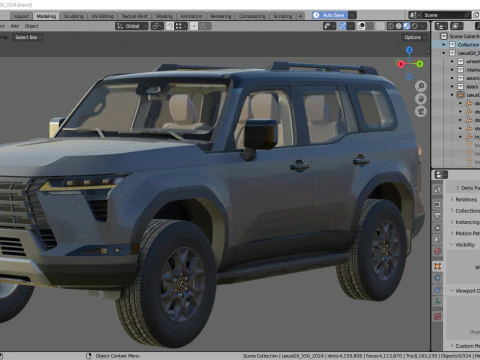This screenshot has width=480, height=360.
Task: Click the pan view hand icon
Action: coord(421,99)
